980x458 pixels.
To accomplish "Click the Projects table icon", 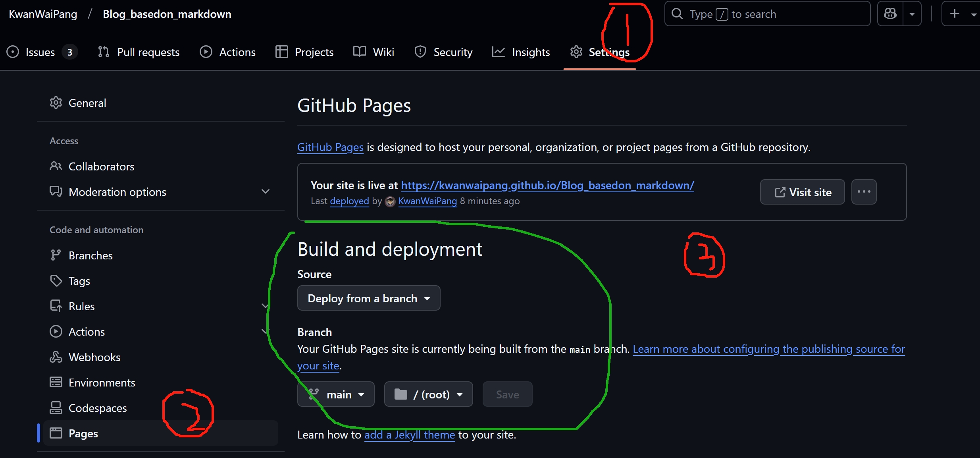I will pos(282,52).
